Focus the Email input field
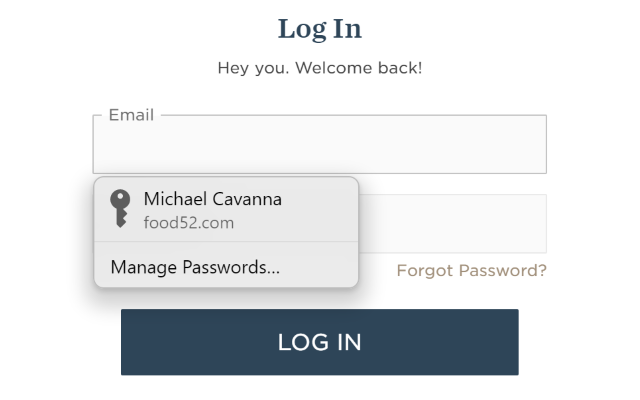640x400 pixels. [320, 144]
